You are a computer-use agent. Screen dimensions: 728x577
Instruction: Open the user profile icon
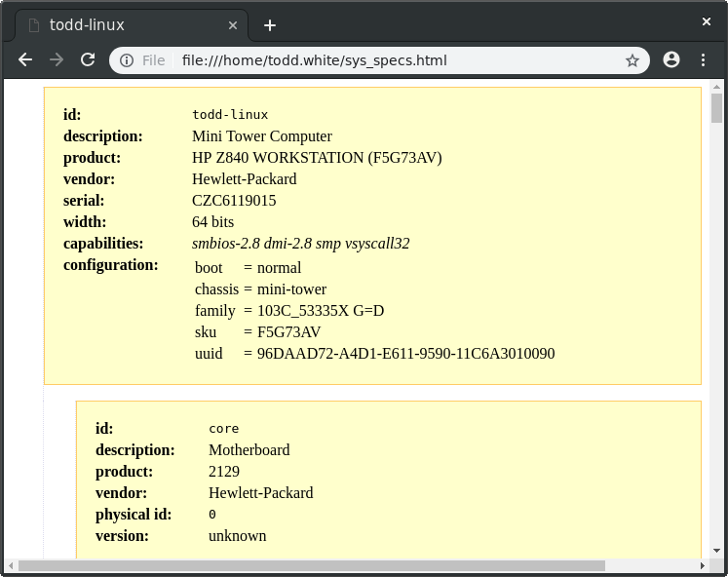coord(671,59)
